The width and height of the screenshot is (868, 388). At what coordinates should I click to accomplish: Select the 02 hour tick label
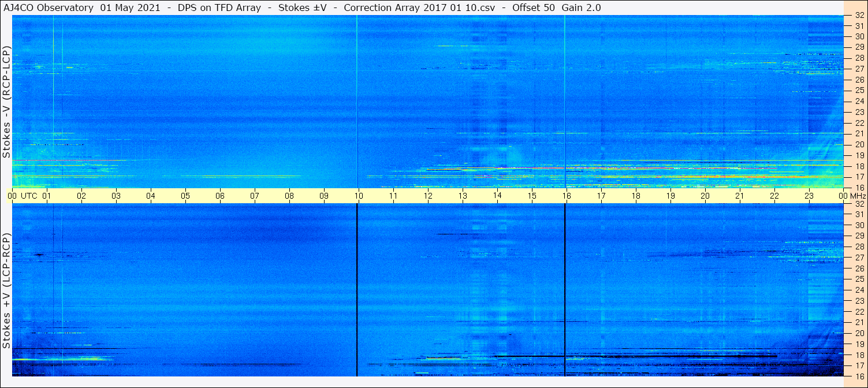tap(81, 196)
